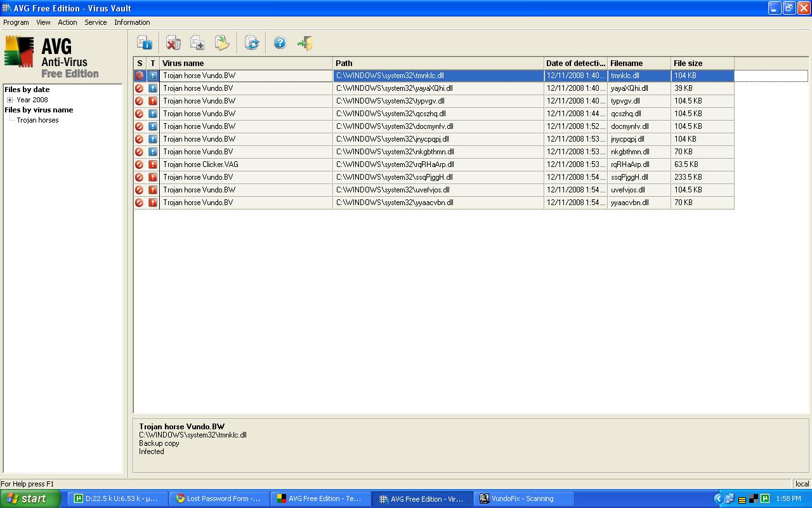This screenshot has width=812, height=508.
Task: Click the document-with-plus toolbar icon
Action: coord(197,43)
